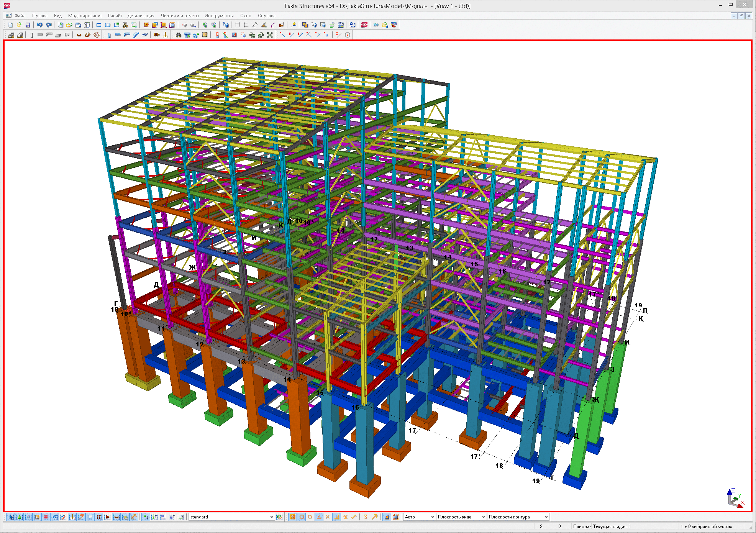The height and width of the screenshot is (533, 756).
Task: Expand the Авто snap depth dropdown
Action: (433, 517)
